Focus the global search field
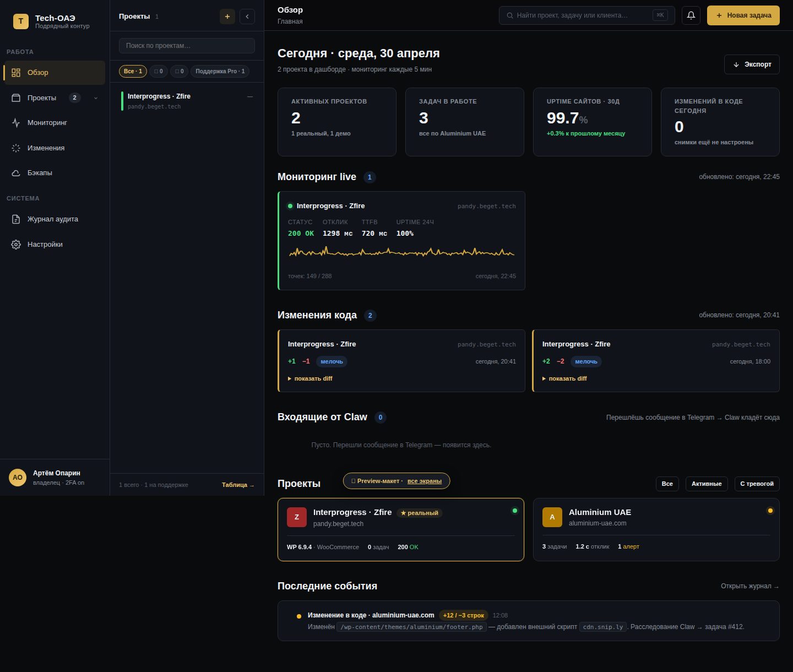Screen dimensions: 793x672 click(587, 15)
